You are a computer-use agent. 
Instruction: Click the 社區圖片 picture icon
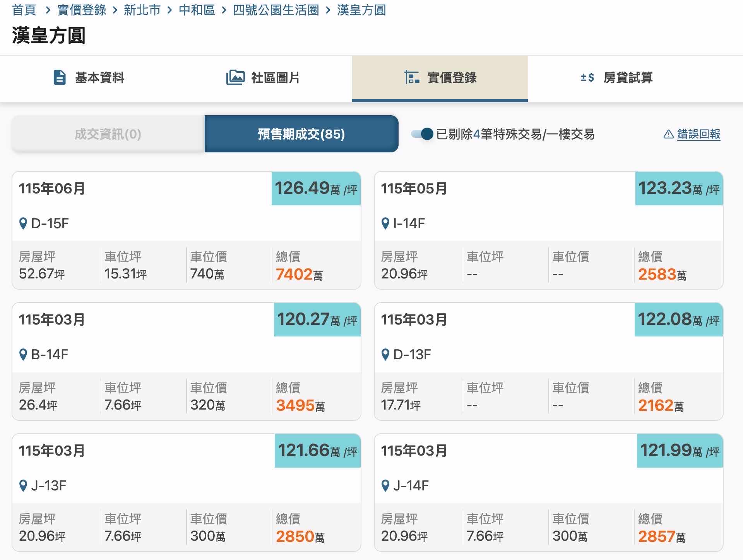tap(235, 77)
